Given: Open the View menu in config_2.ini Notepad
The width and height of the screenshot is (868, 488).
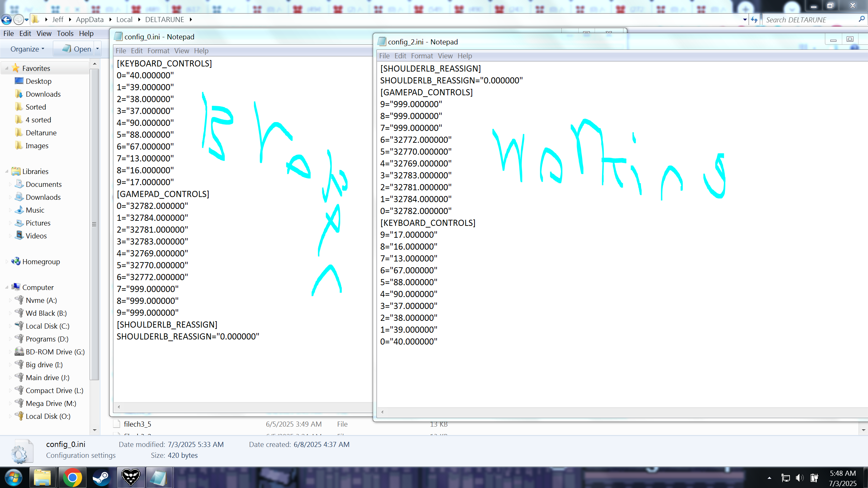Looking at the screenshot, I should click(x=445, y=56).
